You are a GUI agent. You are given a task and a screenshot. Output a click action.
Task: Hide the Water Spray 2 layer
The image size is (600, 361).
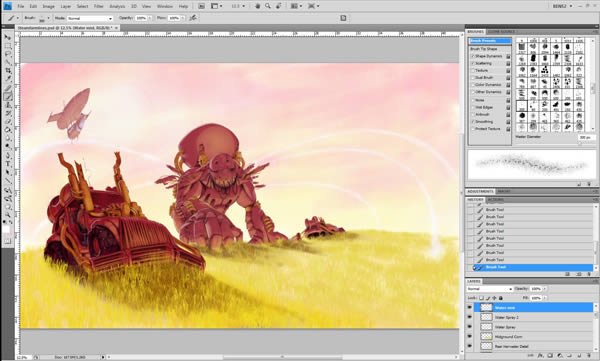click(x=470, y=317)
